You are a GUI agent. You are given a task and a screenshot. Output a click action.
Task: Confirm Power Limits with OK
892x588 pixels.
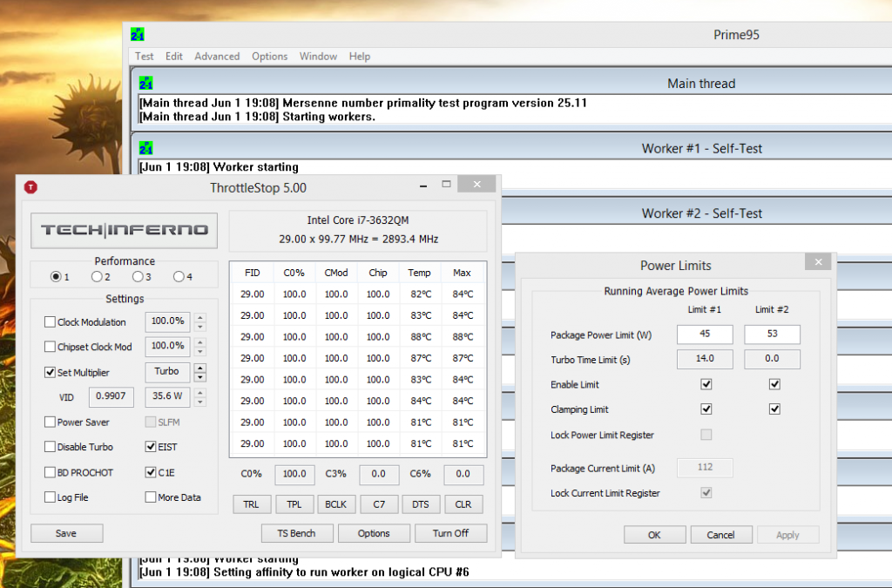[655, 535]
